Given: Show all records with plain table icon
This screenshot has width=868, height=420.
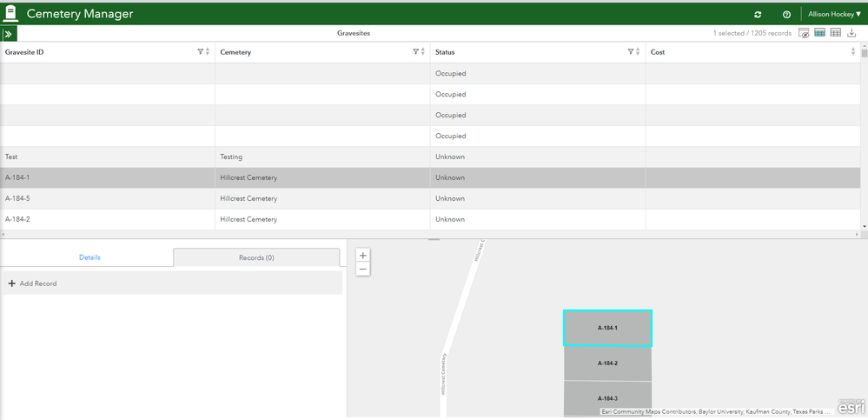Looking at the screenshot, I should [x=835, y=33].
